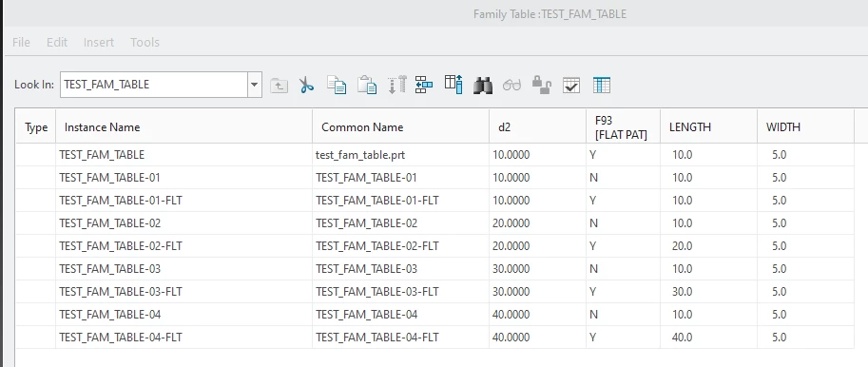Click the Insert new instance row icon
The height and width of the screenshot is (367, 868).
[423, 85]
